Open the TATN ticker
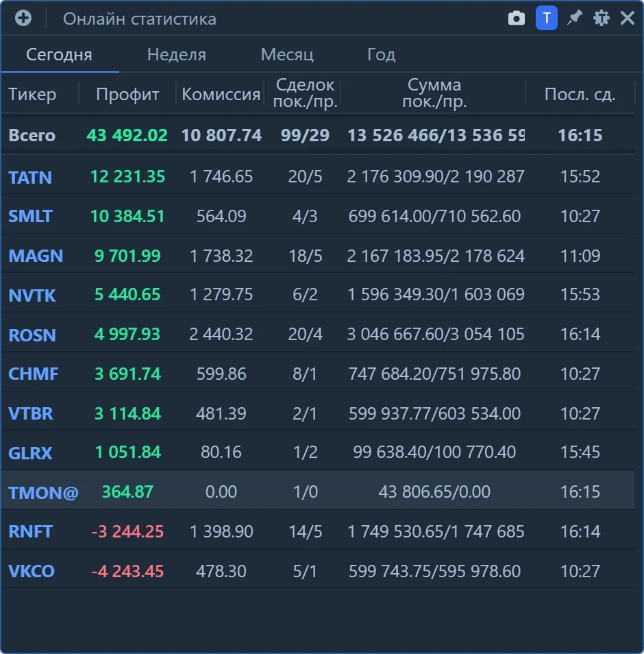Image resolution: width=644 pixels, height=654 pixels. point(30,178)
